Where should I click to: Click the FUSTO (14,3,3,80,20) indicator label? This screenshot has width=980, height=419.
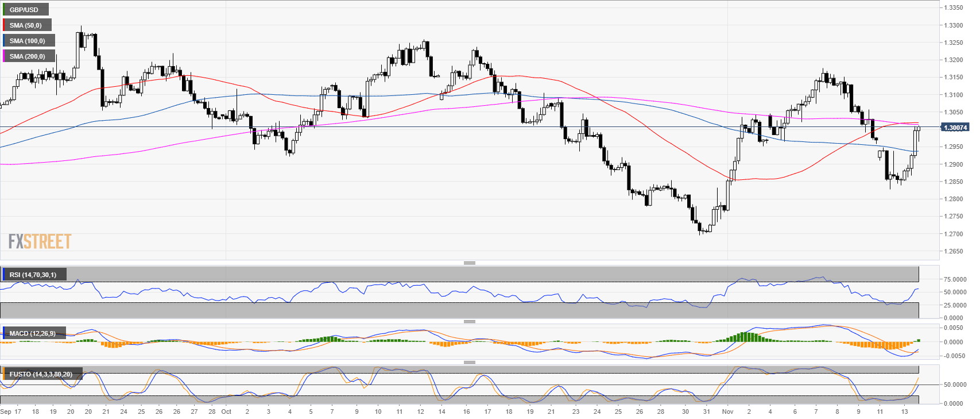click(42, 374)
